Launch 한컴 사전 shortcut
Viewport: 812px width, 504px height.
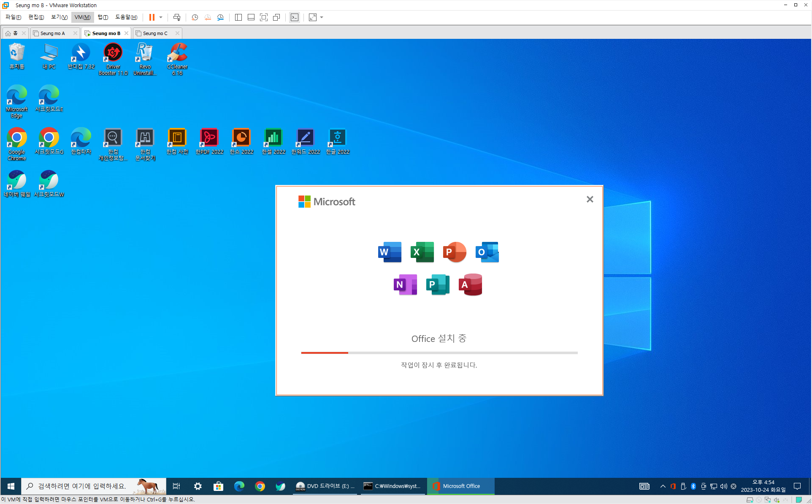tap(177, 141)
